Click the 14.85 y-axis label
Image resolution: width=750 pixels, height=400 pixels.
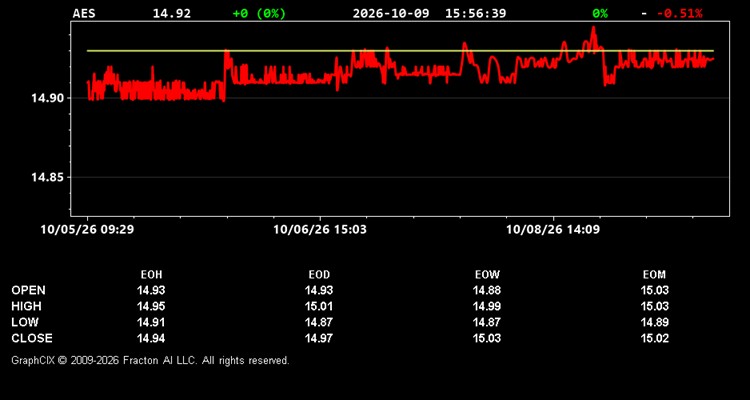click(47, 178)
